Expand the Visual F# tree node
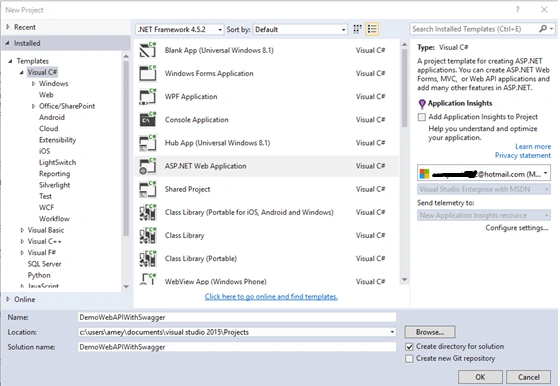Screen dimensions: 560x386 pos(22,253)
